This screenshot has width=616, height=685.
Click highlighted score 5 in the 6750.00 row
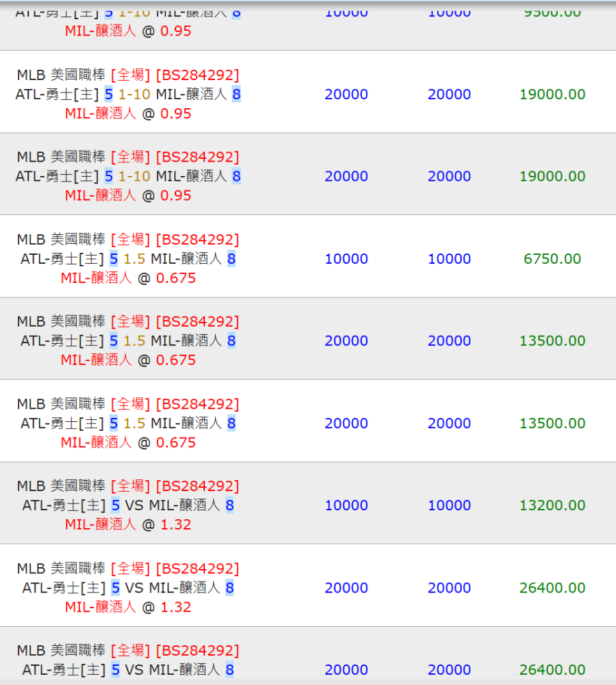click(114, 259)
